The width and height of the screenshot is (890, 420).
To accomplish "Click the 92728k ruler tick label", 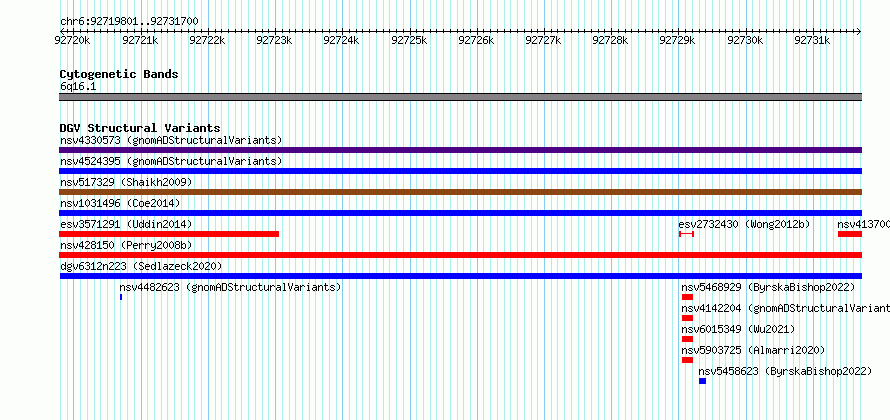I will point(610,40).
